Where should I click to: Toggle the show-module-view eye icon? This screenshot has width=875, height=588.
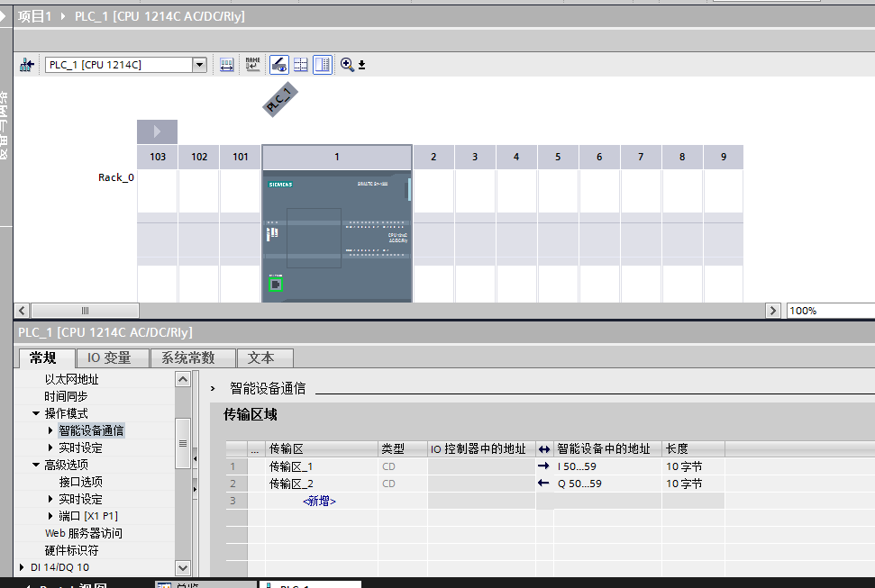[278, 65]
